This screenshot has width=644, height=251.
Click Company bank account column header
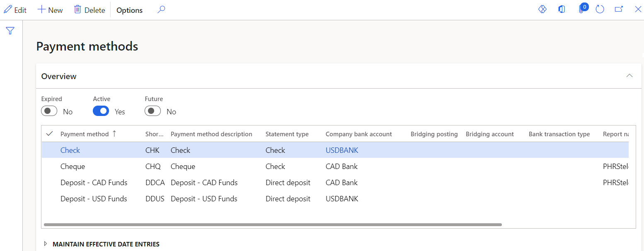pyautogui.click(x=359, y=134)
